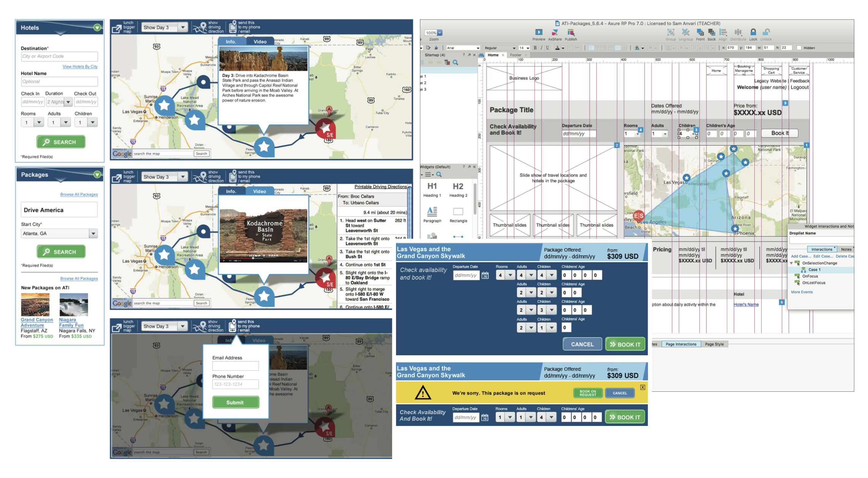Toggle Underline formatting in Axure format bar

coord(548,48)
